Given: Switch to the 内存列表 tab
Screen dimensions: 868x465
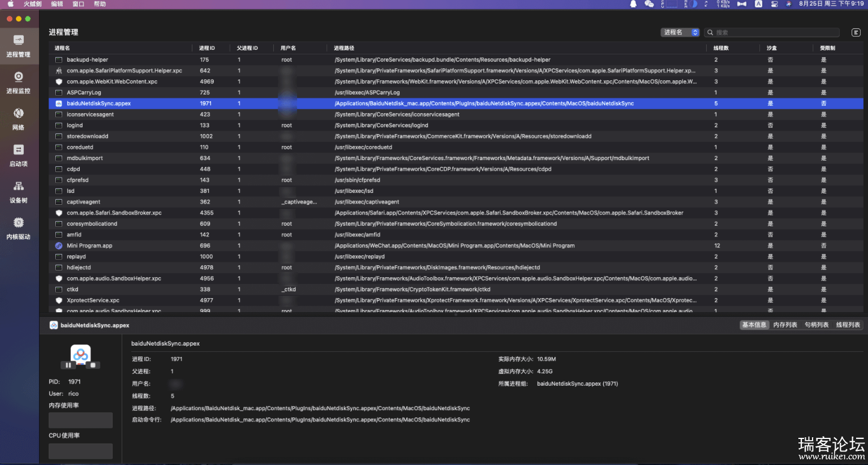Looking at the screenshot, I should point(785,325).
